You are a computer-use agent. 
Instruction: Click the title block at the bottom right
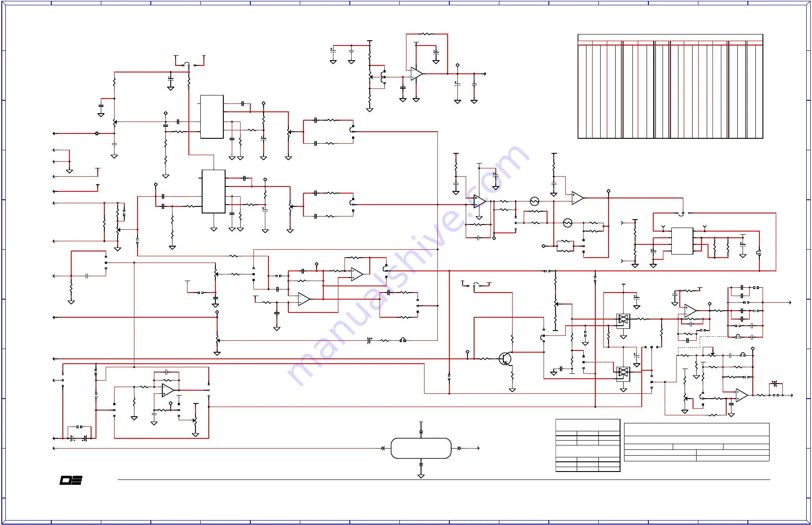697,442
